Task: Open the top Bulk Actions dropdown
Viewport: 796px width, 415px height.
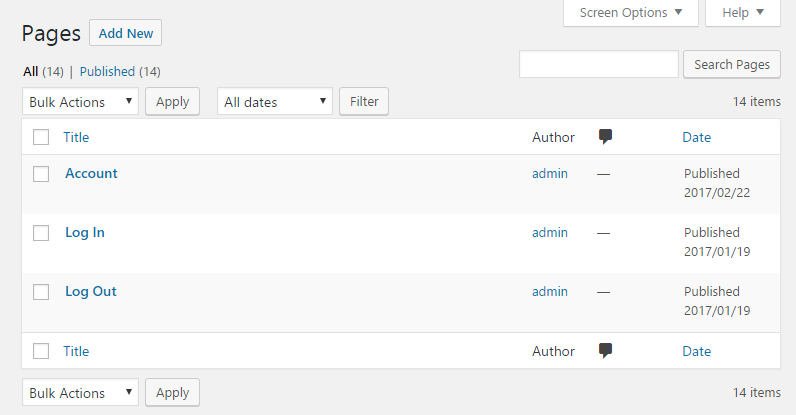Action: click(80, 102)
